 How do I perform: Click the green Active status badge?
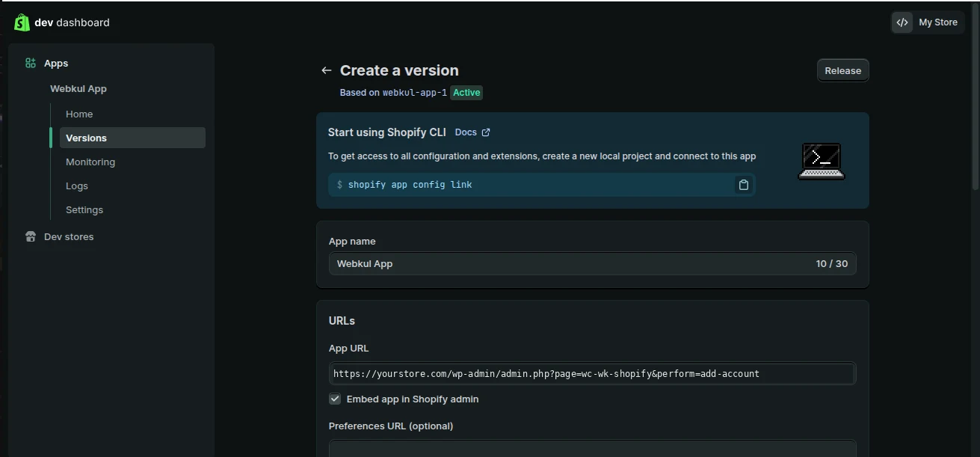click(466, 93)
